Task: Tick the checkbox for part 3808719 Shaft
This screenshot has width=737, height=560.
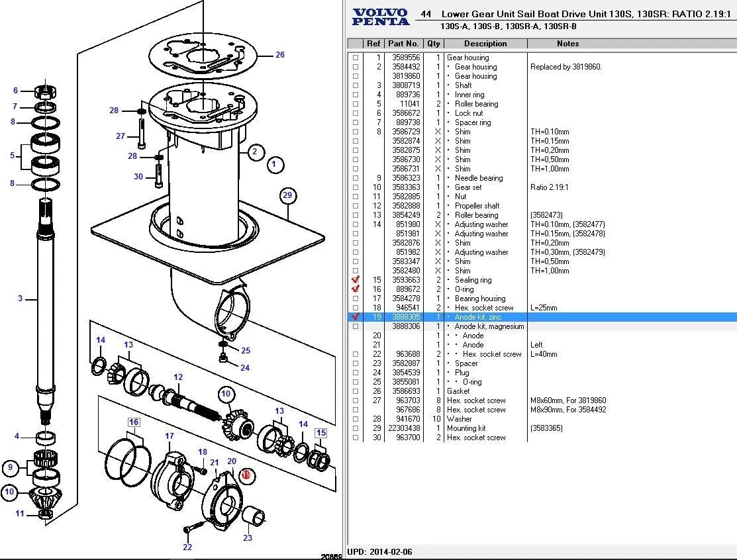Action: [356, 85]
